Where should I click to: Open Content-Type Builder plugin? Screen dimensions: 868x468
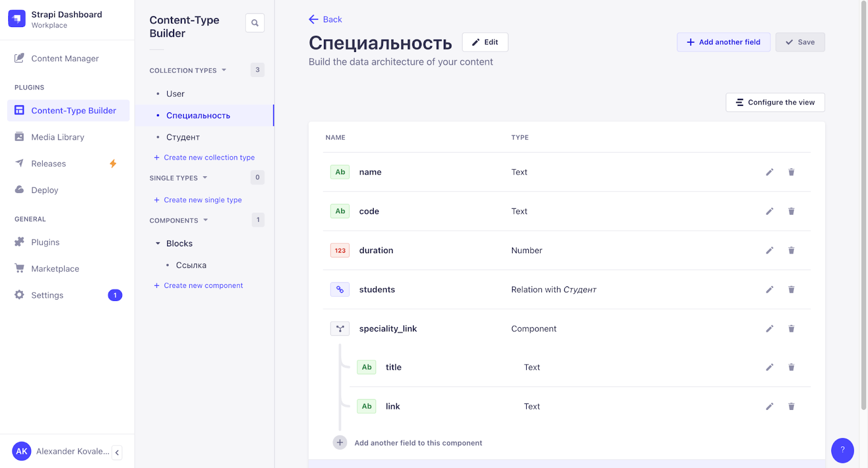(x=68, y=111)
